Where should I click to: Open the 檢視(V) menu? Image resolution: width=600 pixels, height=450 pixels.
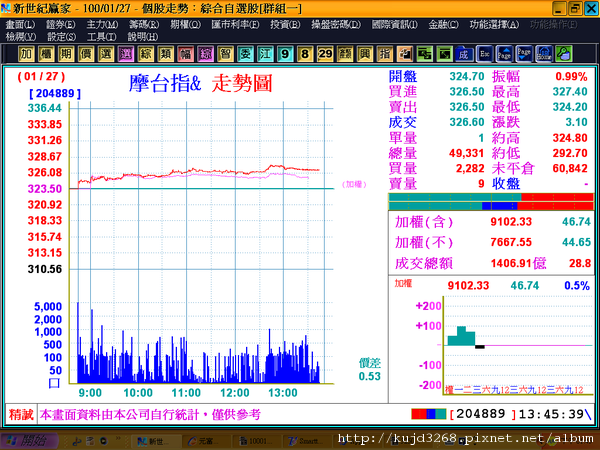[x=21, y=37]
